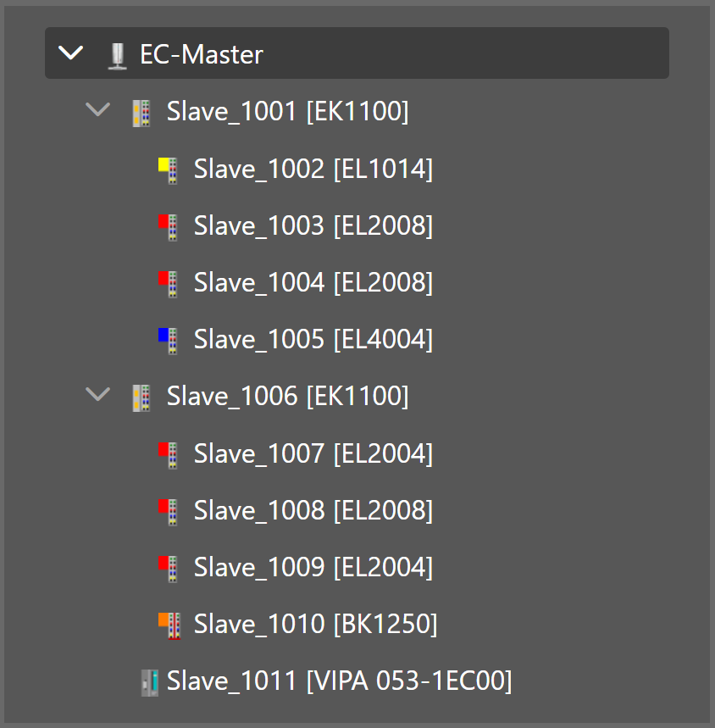Click the Slave_1006 EK1100 coupler icon

coord(141,397)
